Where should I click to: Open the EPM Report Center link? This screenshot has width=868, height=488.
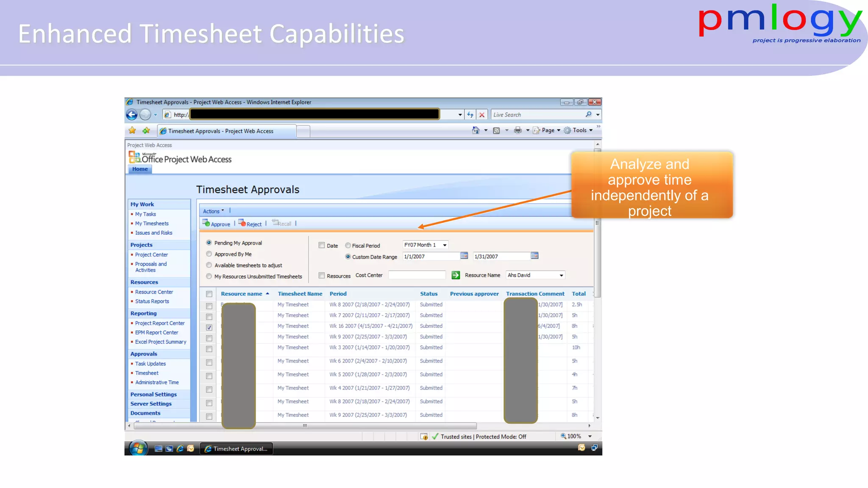[156, 333]
